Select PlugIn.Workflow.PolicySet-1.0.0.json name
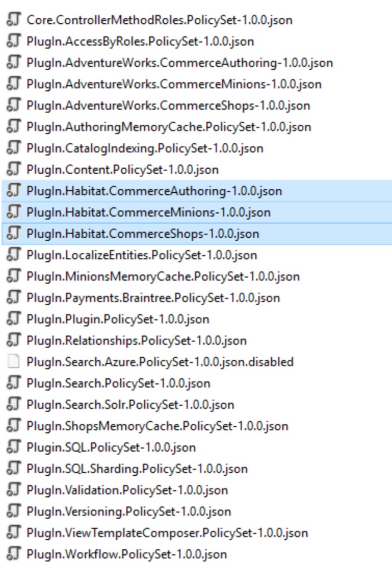This screenshot has height=586, width=392. [127, 554]
